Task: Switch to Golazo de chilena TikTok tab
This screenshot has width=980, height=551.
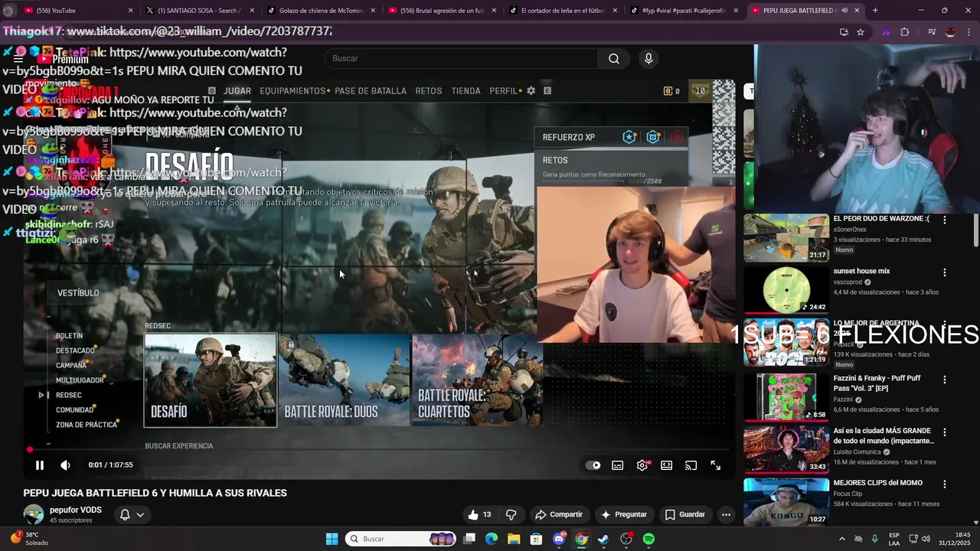Action: (320, 11)
